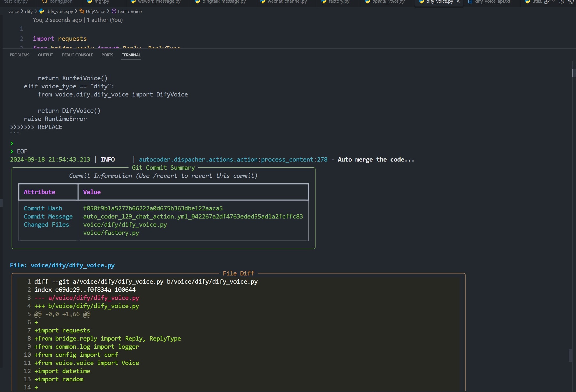The height and width of the screenshot is (392, 576).
Task: Click the 'voice' breadcrumb folder
Action: point(14,12)
